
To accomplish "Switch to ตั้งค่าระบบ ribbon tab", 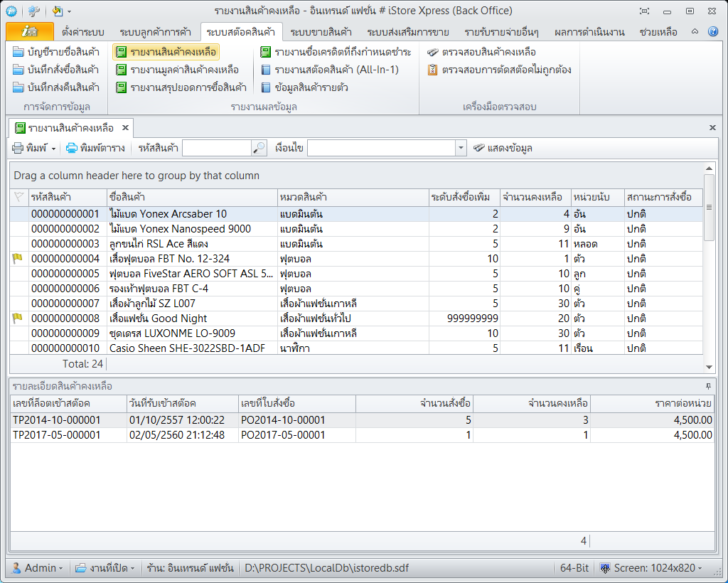I will pyautogui.click(x=82, y=32).
